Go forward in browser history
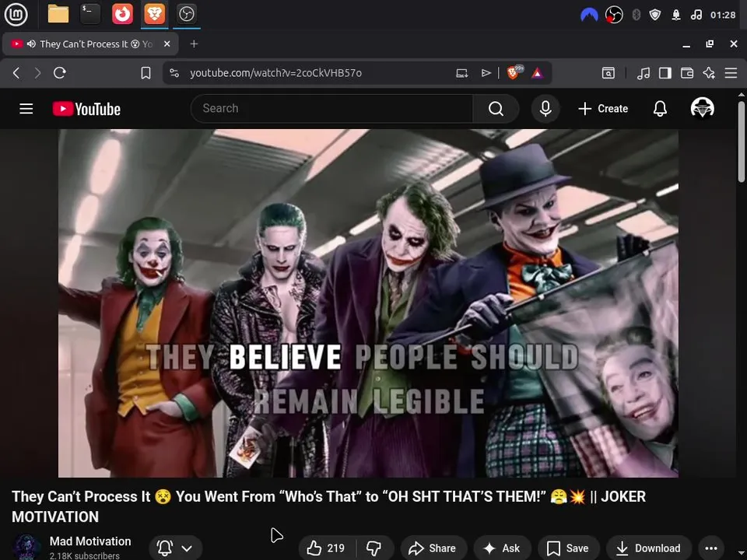This screenshot has height=560, width=747. (37, 73)
